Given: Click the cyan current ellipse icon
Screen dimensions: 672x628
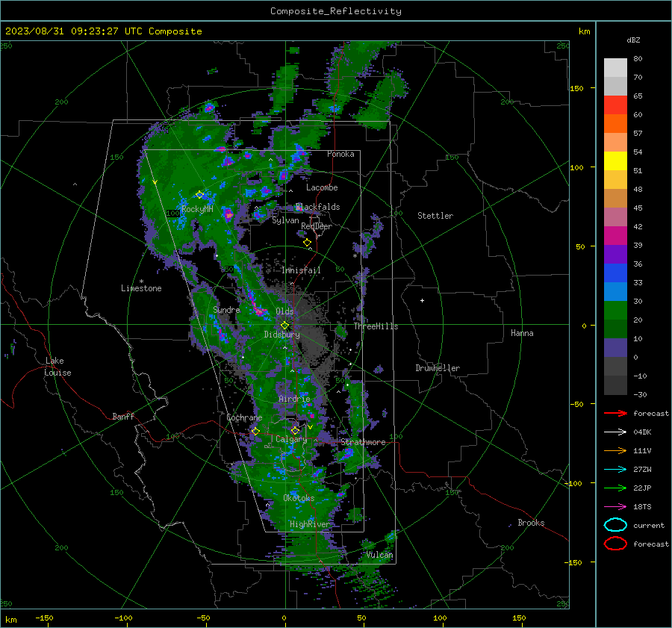Looking at the screenshot, I should tap(615, 525).
